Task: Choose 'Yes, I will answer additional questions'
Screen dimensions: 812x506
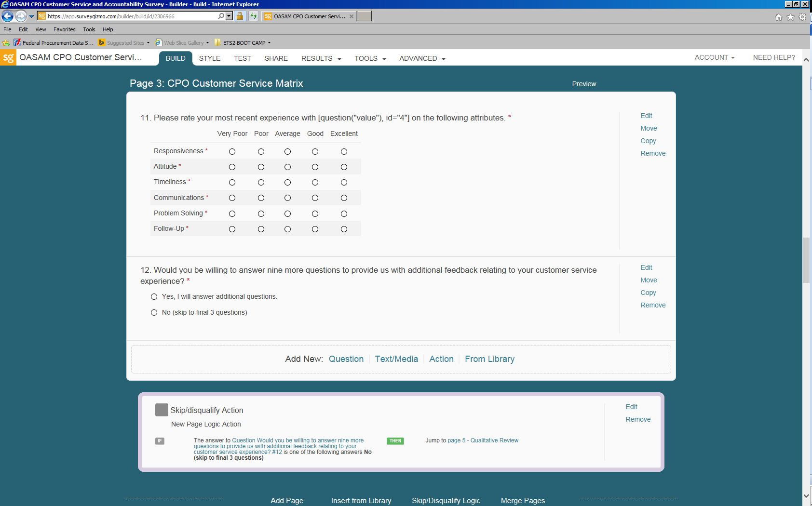Action: [x=154, y=296]
